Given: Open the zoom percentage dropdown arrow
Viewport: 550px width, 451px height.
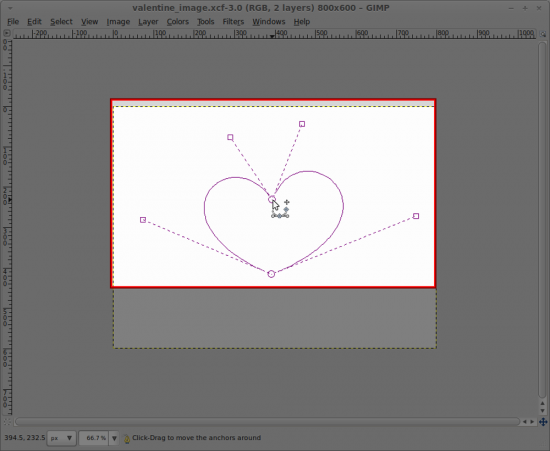Looking at the screenshot, I should point(114,438).
